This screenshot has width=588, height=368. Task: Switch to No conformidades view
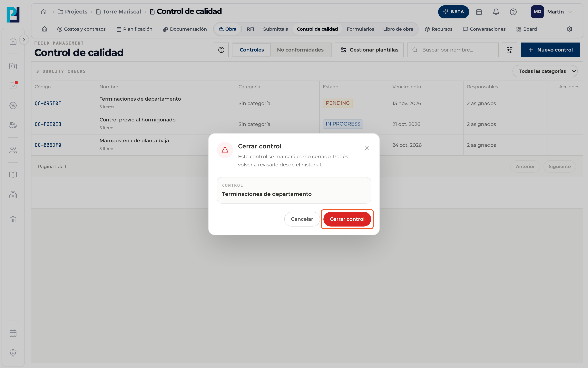[300, 50]
